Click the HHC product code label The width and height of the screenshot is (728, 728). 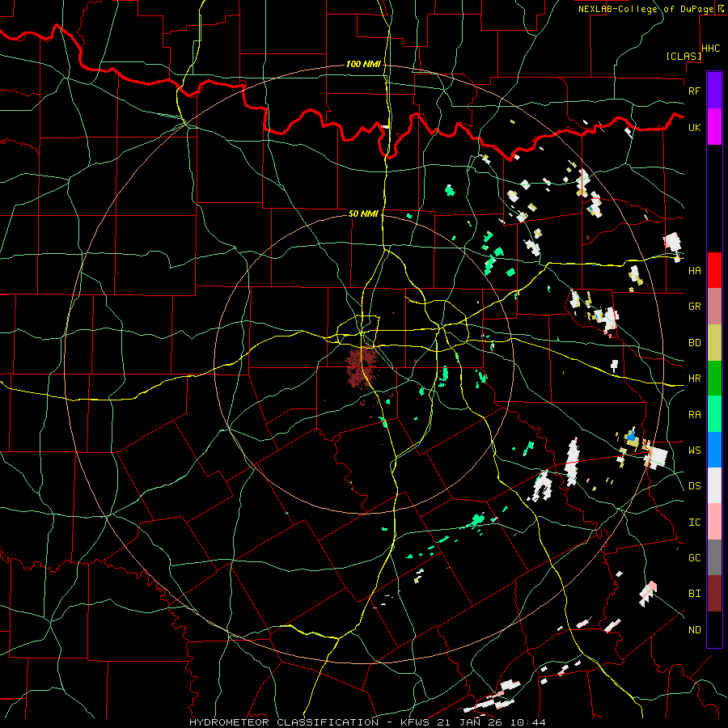tap(711, 49)
